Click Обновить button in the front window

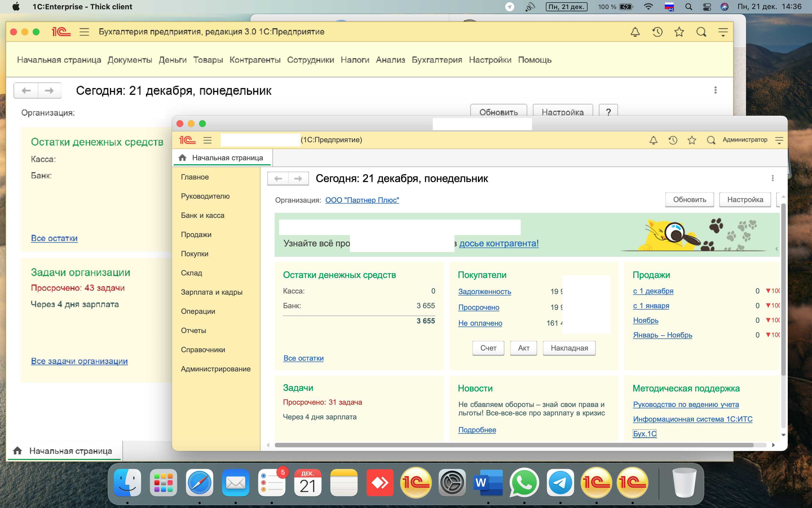(x=690, y=200)
